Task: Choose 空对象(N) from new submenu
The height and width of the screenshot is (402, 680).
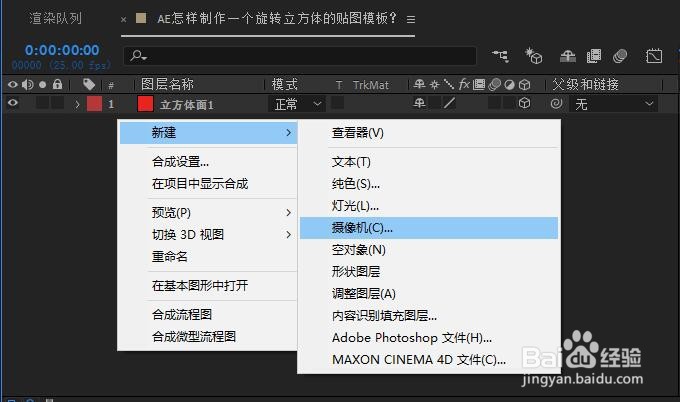Action: pyautogui.click(x=429, y=250)
